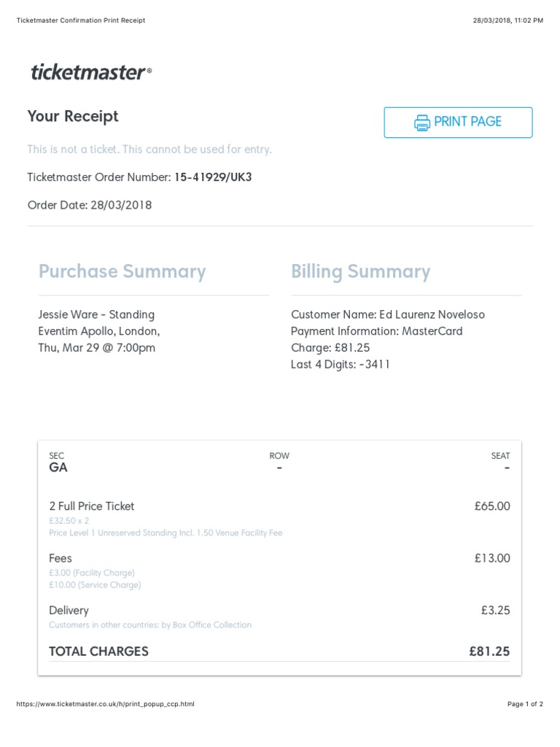Image resolution: width=560 pixels, height=747 pixels.
Task: Click the Billing Summary heading
Action: [x=360, y=271]
